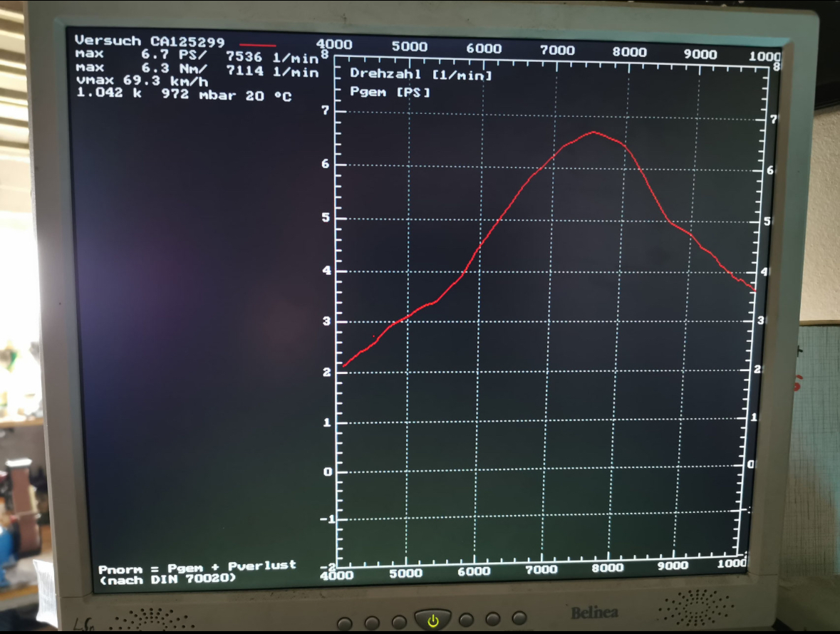Click the (nach DIN 70020) note
The width and height of the screenshot is (840, 634).
167,579
